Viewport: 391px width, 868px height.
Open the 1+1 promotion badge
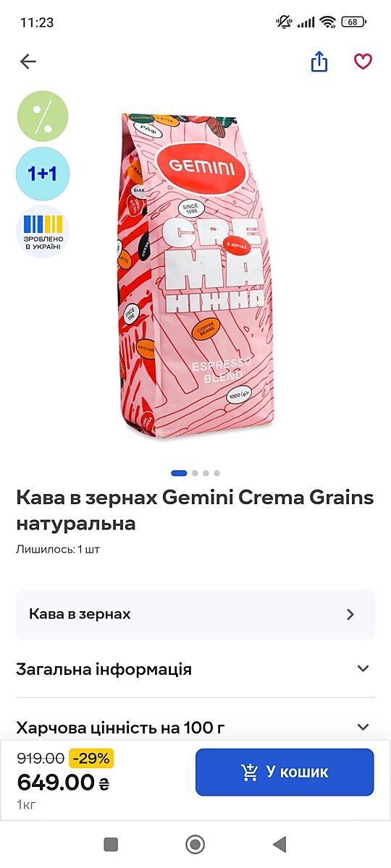point(43,174)
